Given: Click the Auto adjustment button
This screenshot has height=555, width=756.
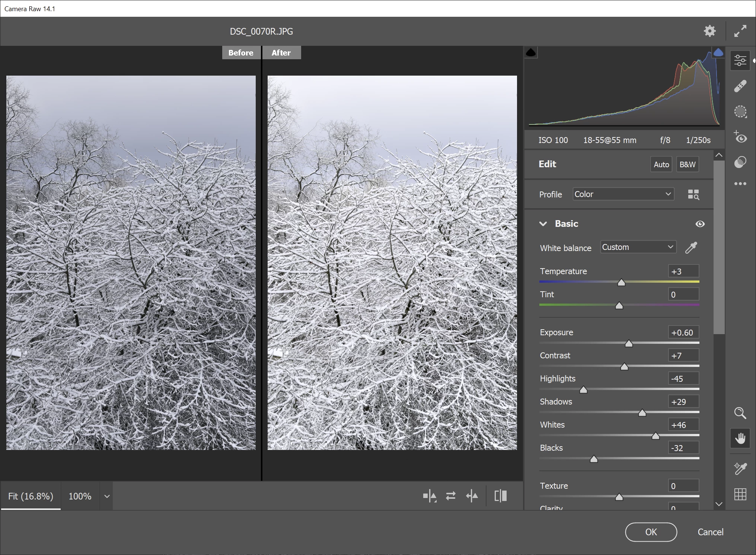Looking at the screenshot, I should coord(661,164).
